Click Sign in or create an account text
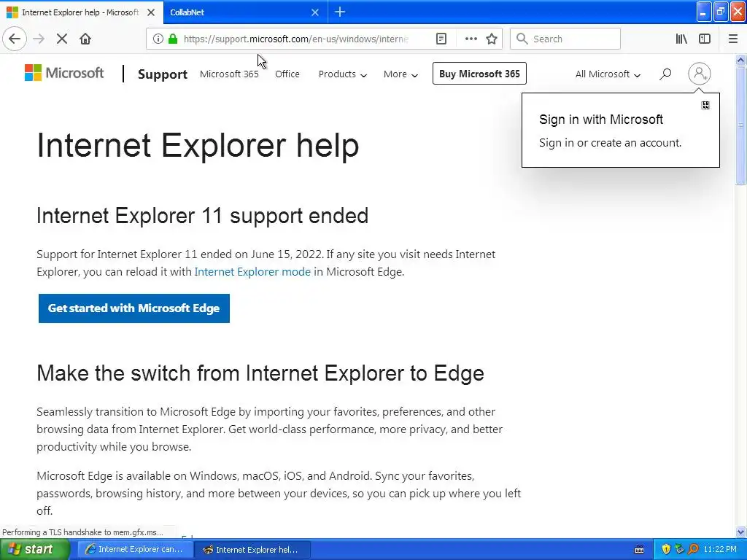 click(x=611, y=143)
